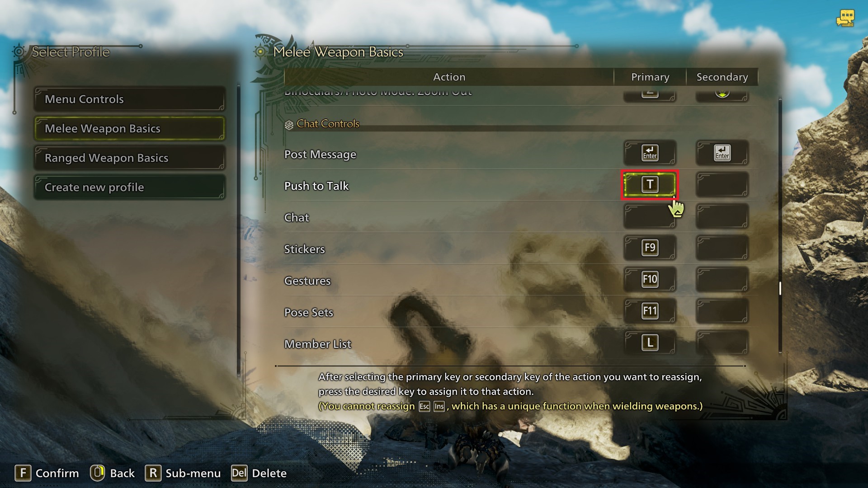Click the Back mouse button prompt
The image size is (868, 488).
coord(112,473)
